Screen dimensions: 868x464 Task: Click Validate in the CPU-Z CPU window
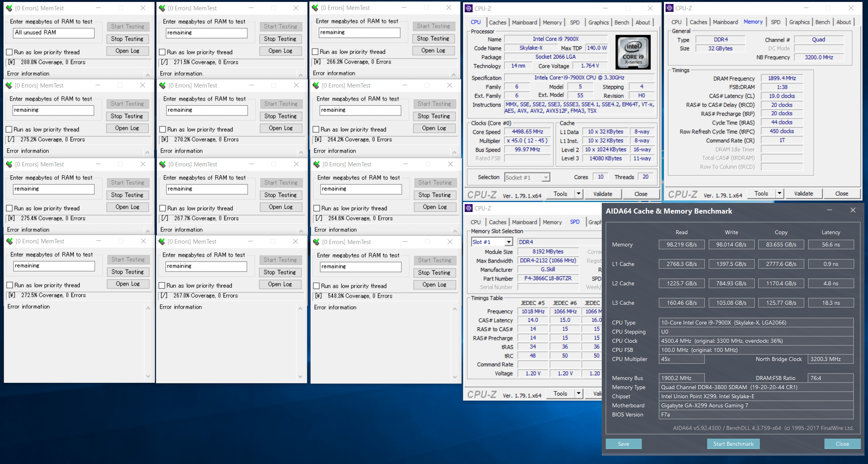click(603, 194)
